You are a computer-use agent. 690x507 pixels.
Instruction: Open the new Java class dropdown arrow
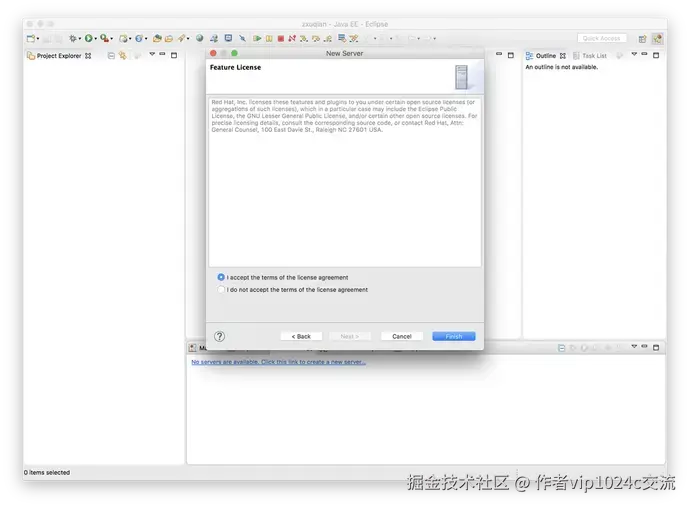tap(146, 39)
